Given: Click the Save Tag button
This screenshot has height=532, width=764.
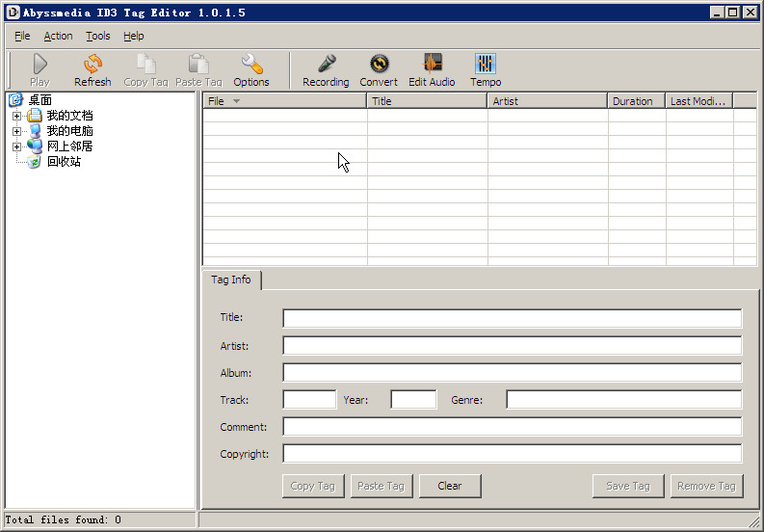Looking at the screenshot, I should (628, 486).
